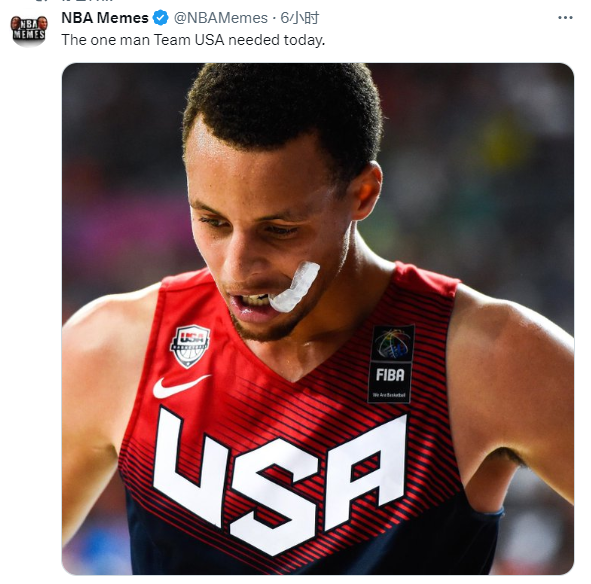Open the attached player photo

pyautogui.click(x=318, y=319)
